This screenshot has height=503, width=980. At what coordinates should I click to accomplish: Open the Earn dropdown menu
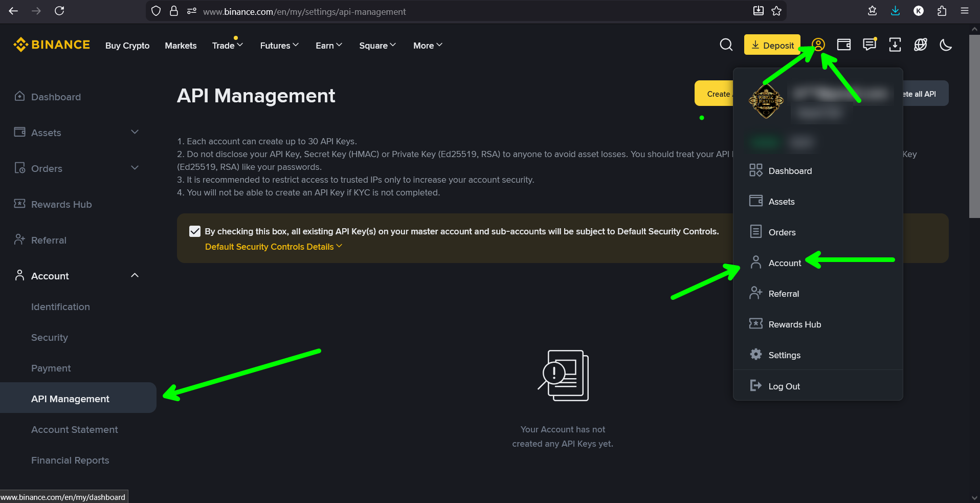tap(329, 46)
